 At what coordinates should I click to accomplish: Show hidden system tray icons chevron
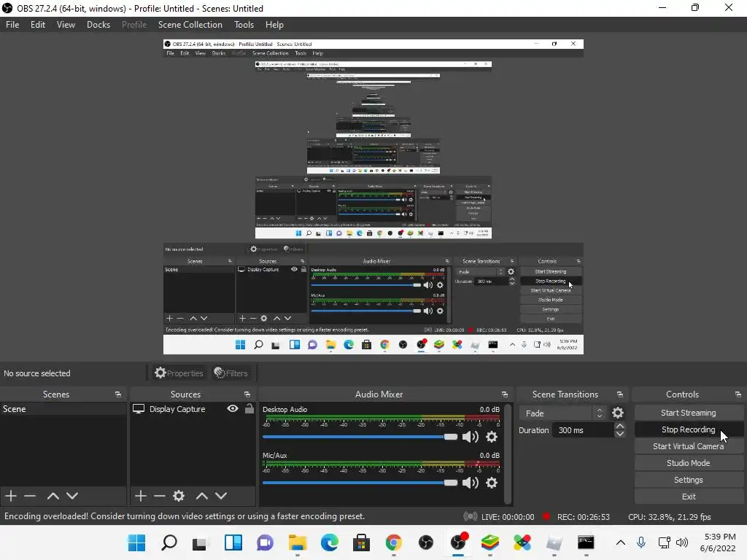620,542
